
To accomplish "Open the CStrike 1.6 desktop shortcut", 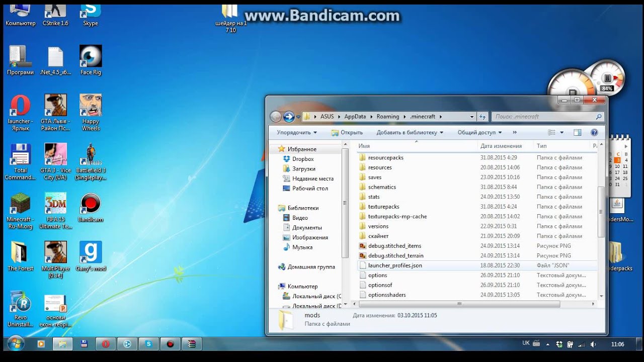I will [55, 14].
